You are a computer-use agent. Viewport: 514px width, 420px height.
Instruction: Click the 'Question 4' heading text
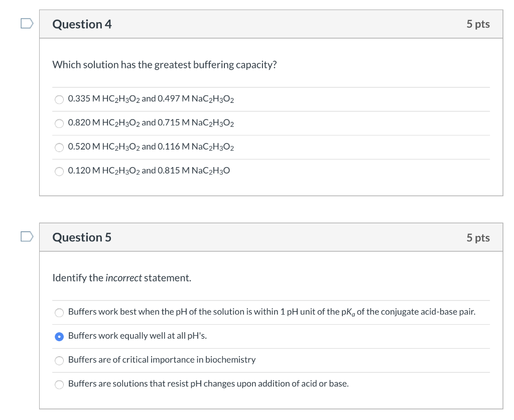pyautogui.click(x=82, y=24)
